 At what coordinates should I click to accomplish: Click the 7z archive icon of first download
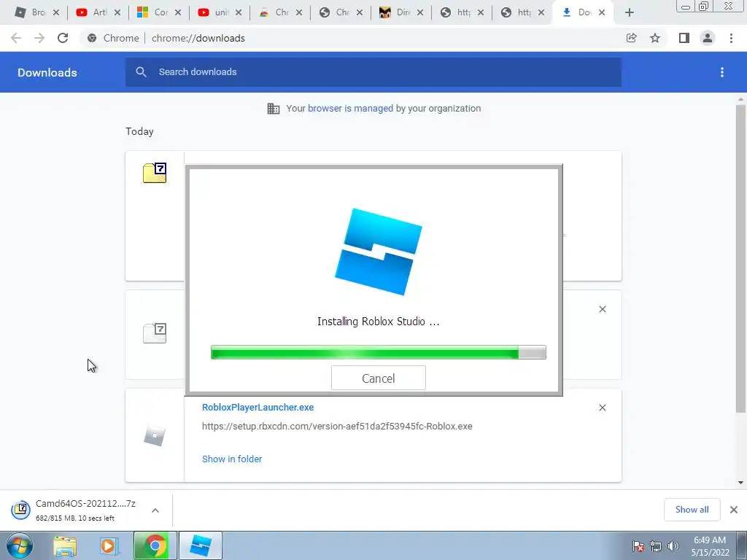point(155,173)
